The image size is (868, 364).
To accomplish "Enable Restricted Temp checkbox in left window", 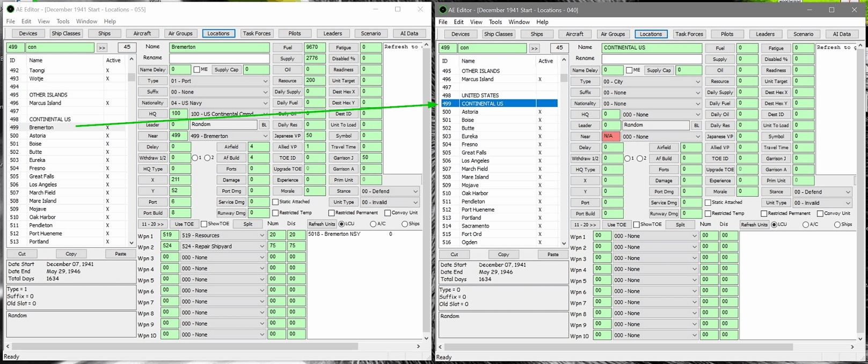I will (x=275, y=213).
